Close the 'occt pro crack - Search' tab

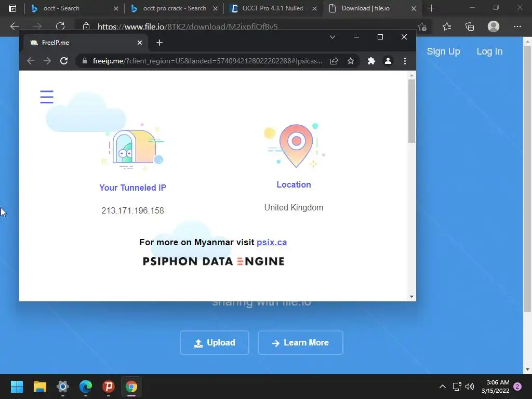(215, 8)
